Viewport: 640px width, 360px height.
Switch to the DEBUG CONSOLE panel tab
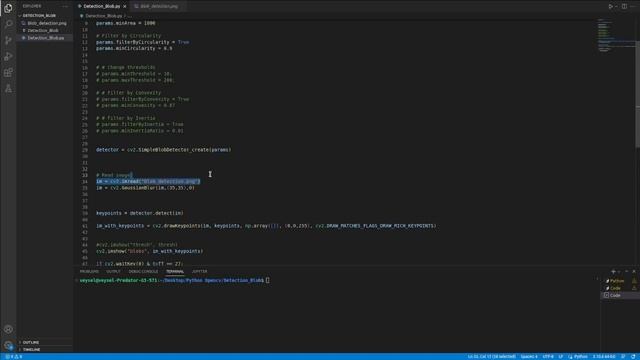point(143,271)
